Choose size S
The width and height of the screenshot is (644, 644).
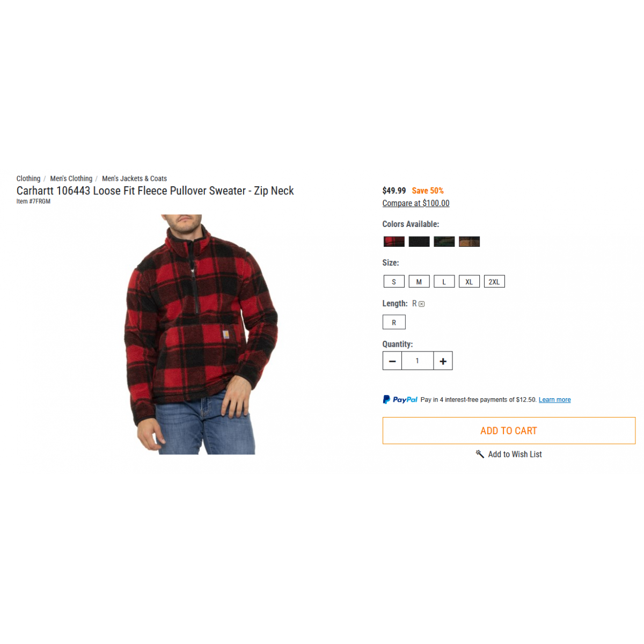tap(394, 281)
